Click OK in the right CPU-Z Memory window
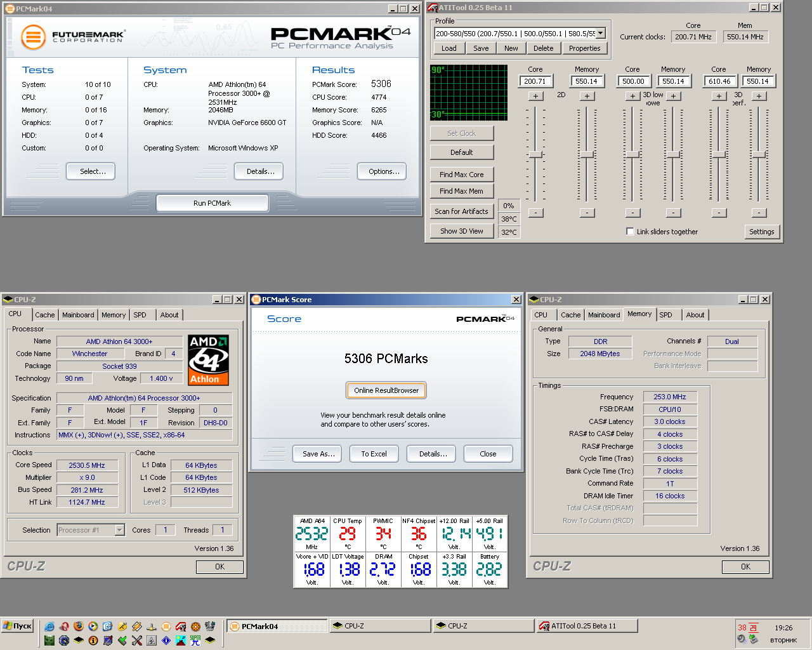812x650 pixels. tap(745, 567)
